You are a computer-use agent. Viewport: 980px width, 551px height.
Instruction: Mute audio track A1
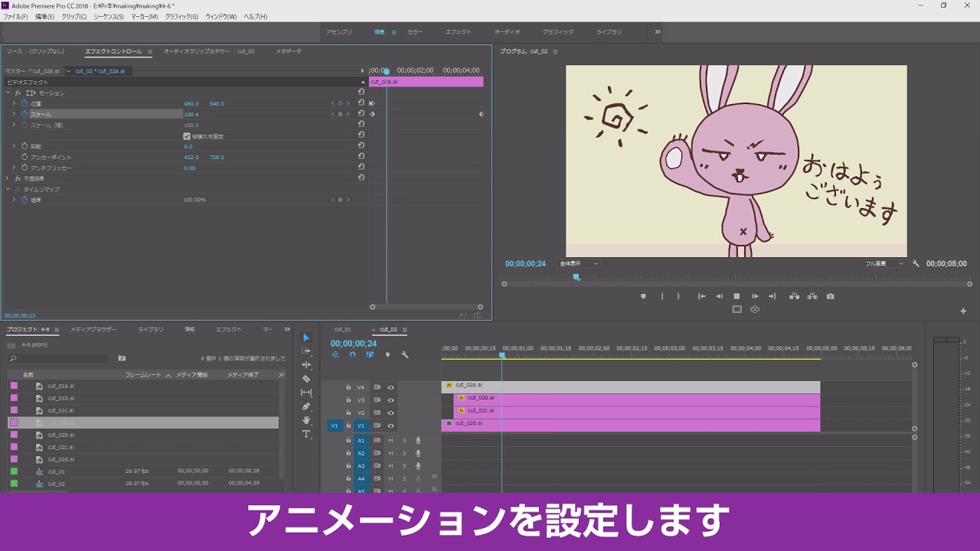point(390,440)
